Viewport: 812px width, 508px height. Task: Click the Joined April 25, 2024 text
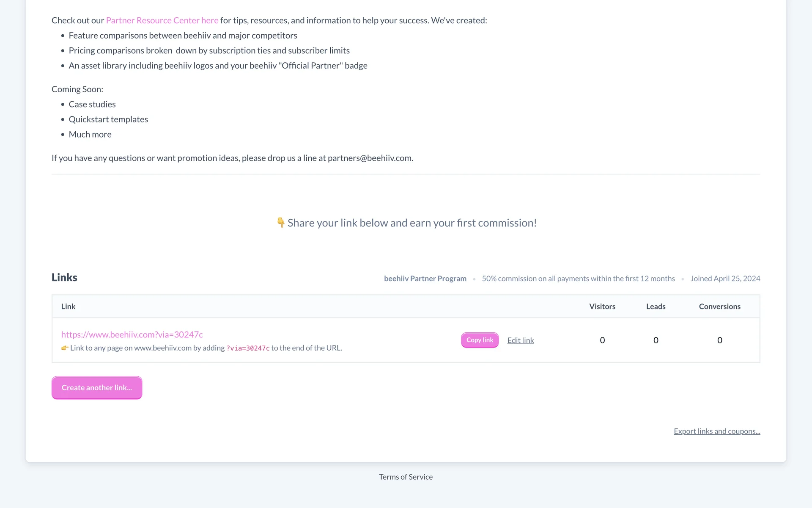pos(725,279)
